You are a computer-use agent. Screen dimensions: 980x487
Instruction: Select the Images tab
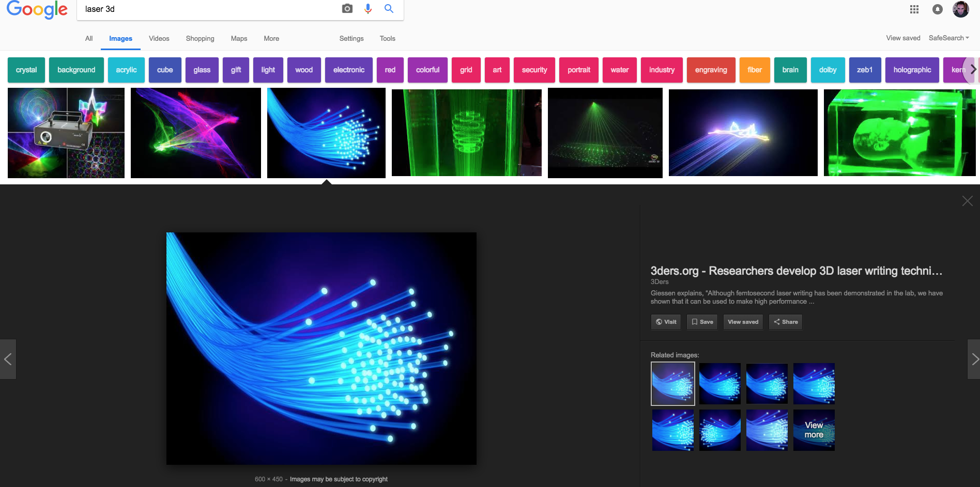[x=120, y=39]
